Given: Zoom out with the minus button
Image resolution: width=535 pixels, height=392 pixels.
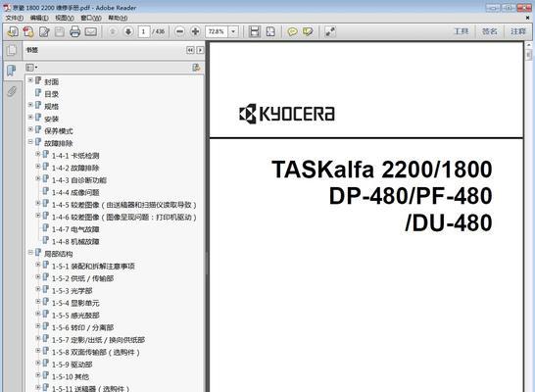Looking at the screenshot, I should click(x=179, y=31).
